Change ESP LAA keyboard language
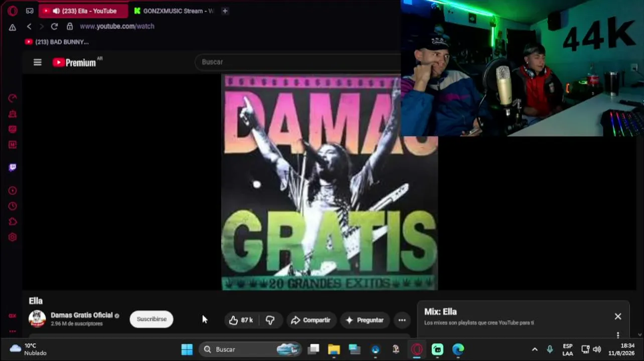 click(x=568, y=349)
